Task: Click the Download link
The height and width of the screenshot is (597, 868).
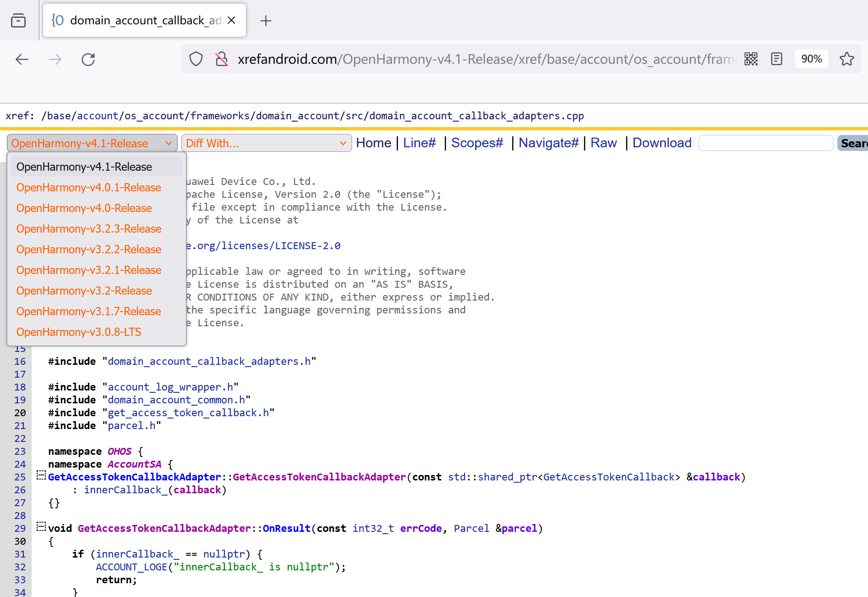Action: (x=661, y=143)
